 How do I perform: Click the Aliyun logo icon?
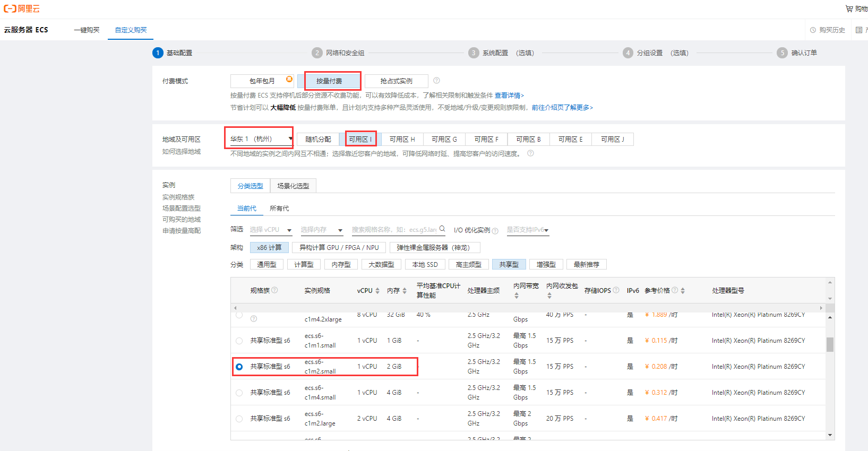click(x=10, y=8)
